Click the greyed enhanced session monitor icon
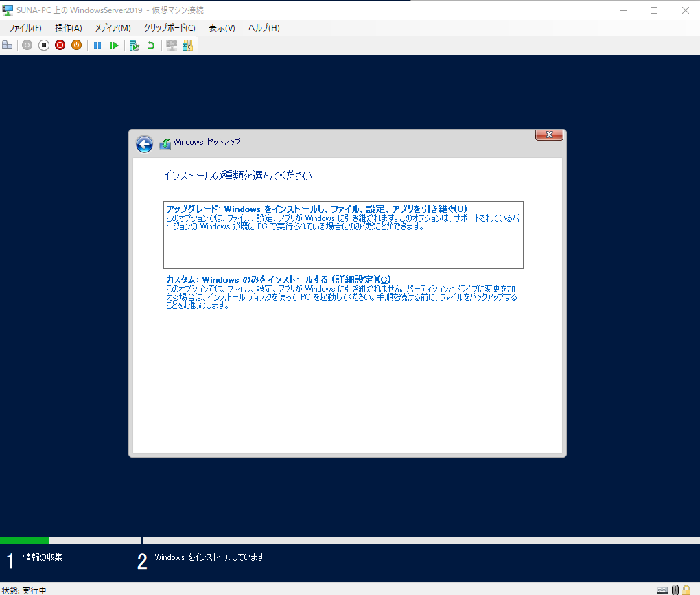 coord(172,45)
